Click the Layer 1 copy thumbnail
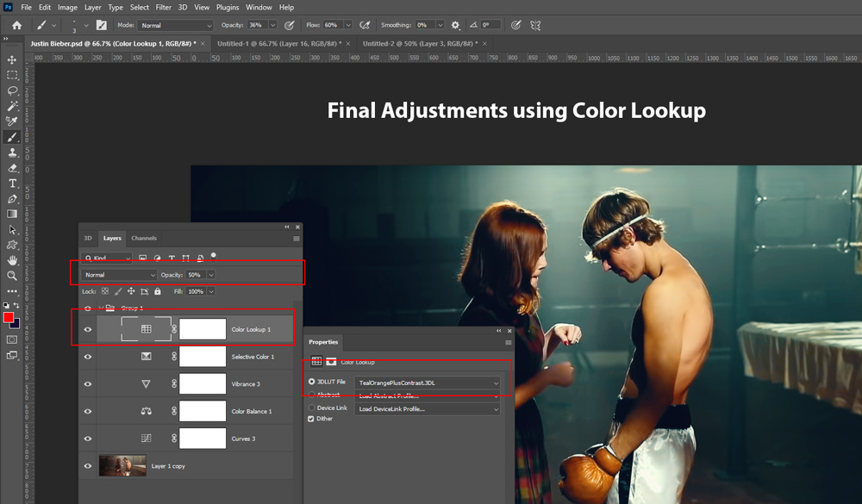Screen dimensions: 862x504 pyautogui.click(x=122, y=465)
